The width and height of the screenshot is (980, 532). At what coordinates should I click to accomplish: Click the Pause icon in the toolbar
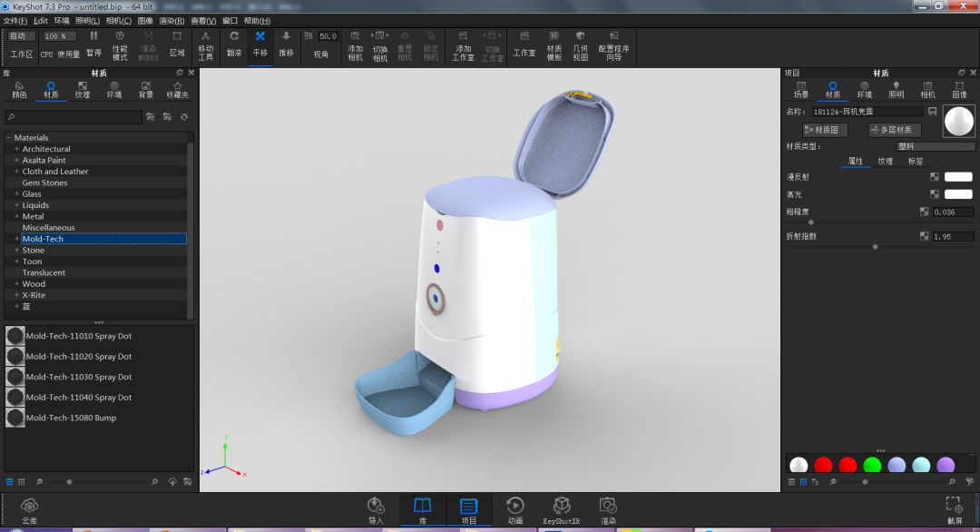[93, 36]
